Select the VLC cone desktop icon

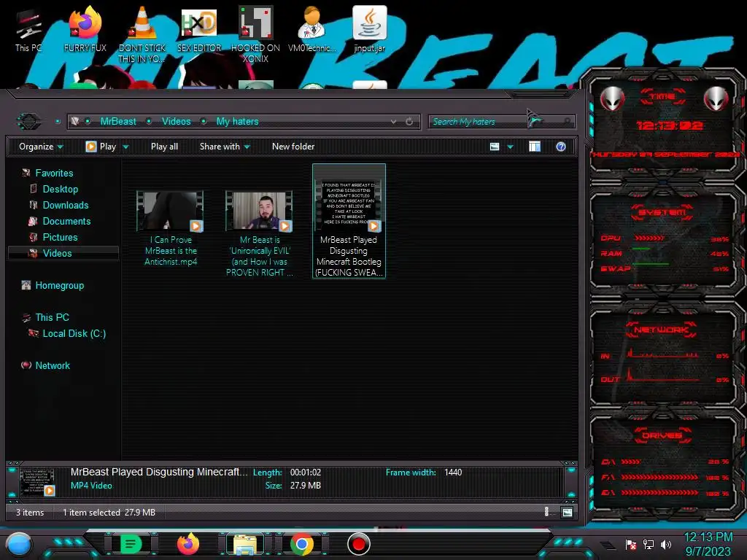[142, 34]
